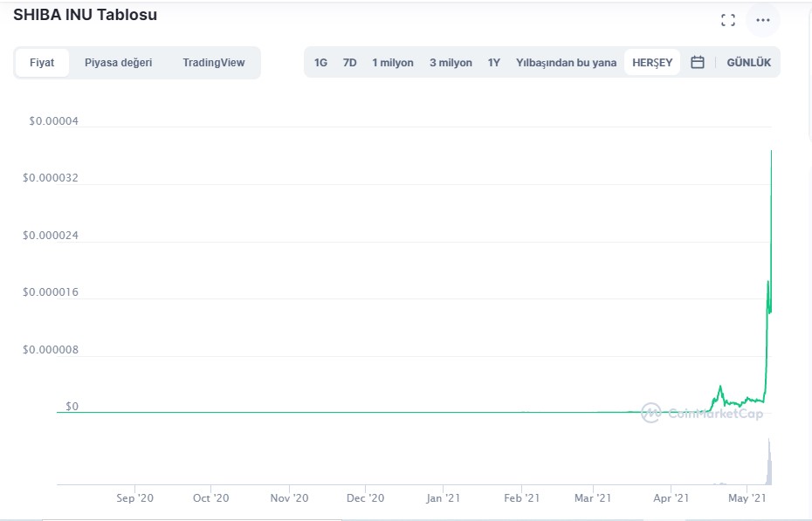The image size is (812, 521).
Task: Click the volume bar spike in May '21
Action: coord(769,463)
